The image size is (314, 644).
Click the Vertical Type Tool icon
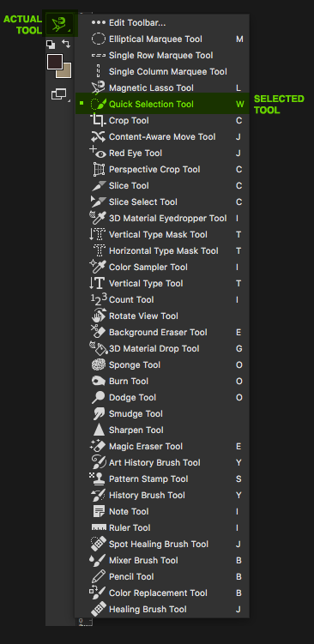tap(98, 283)
